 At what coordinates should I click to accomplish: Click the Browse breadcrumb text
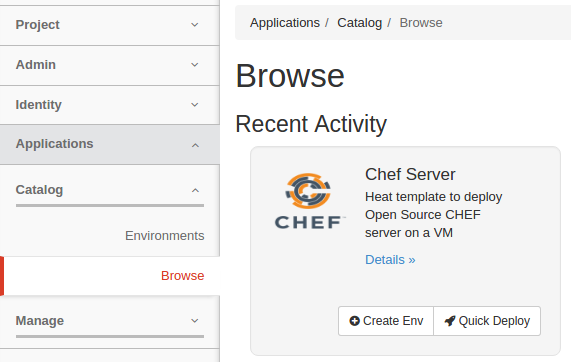tap(421, 23)
